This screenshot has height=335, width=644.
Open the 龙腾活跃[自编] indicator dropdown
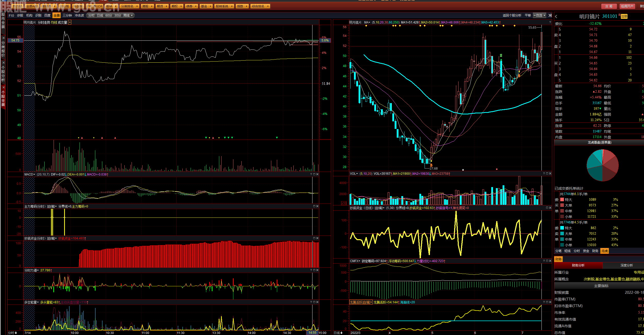pyautogui.click(x=361, y=302)
